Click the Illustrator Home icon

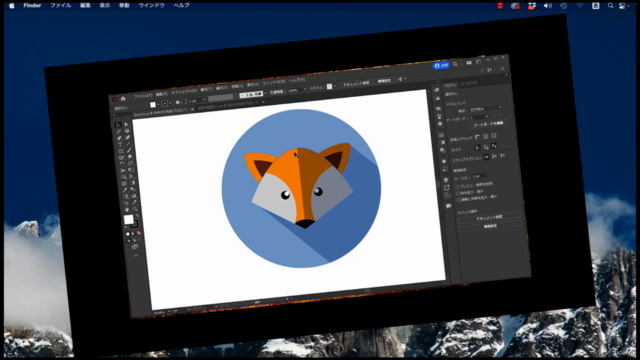coord(123,99)
